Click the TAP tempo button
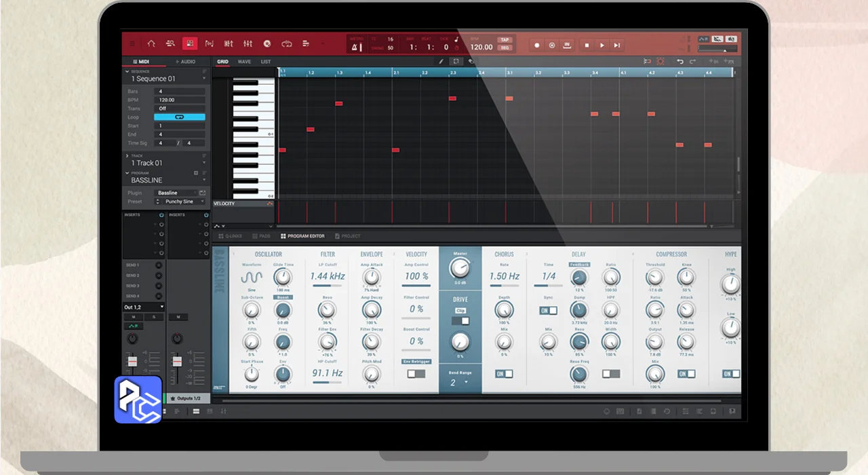Viewport: 868px width, 475px height. (505, 40)
